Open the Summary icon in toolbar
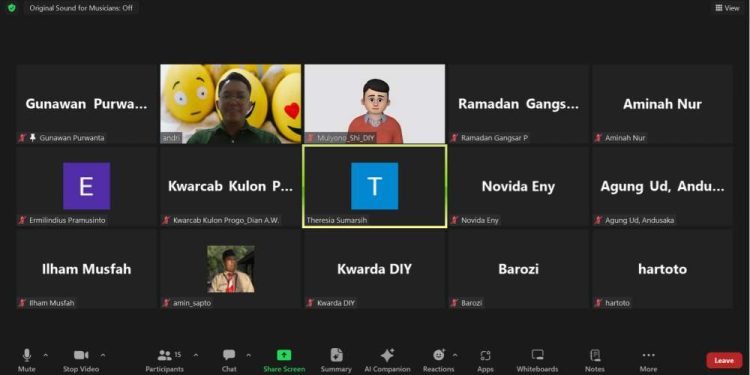 tap(336, 355)
